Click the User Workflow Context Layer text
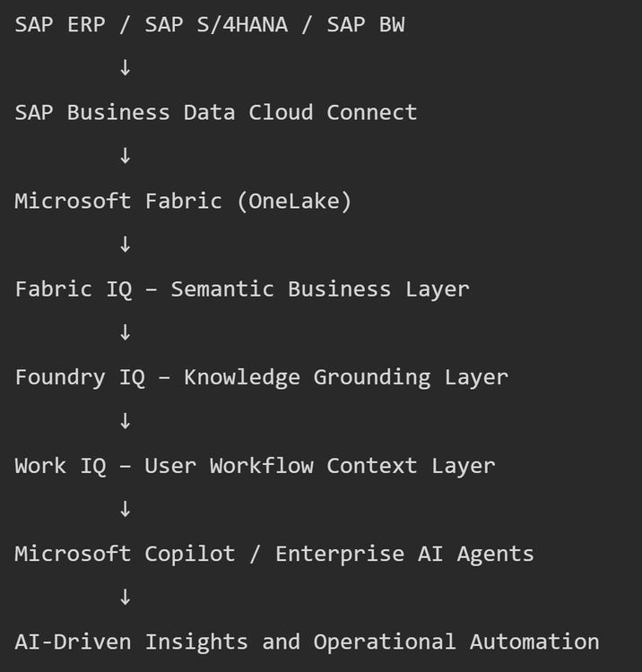The height and width of the screenshot is (672, 642). (320, 465)
